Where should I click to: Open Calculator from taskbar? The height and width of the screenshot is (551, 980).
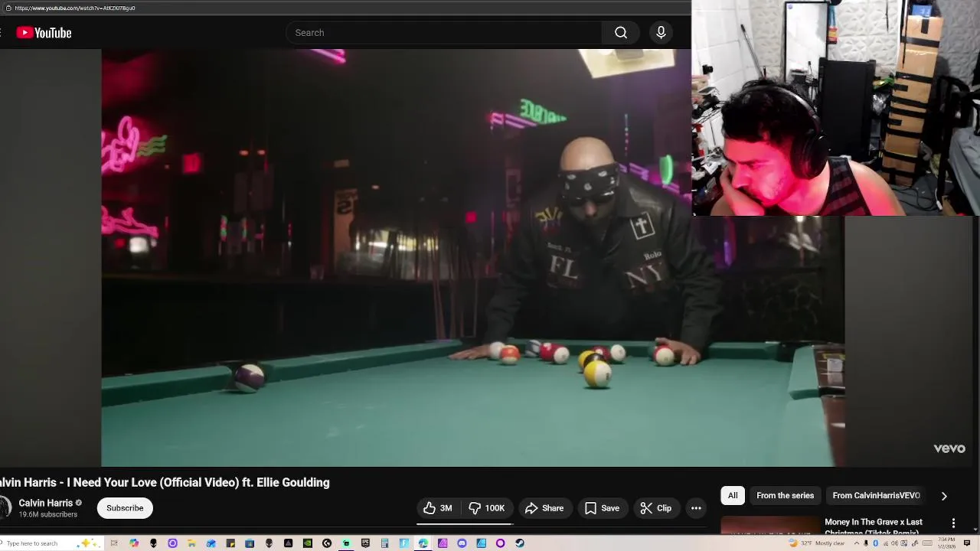point(384,543)
